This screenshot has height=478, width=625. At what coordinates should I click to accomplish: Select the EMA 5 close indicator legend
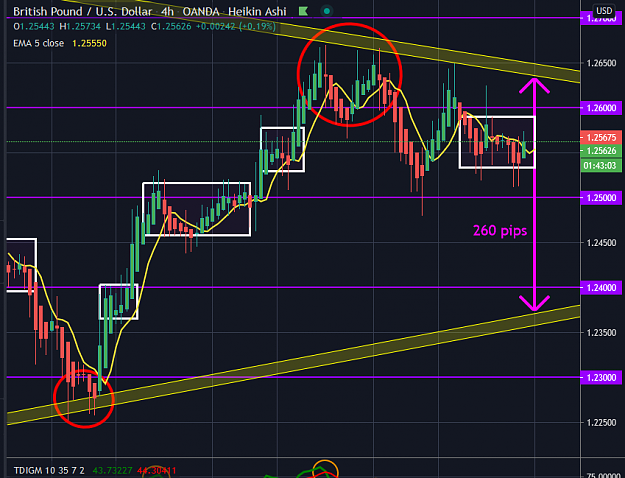pyautogui.click(x=38, y=43)
